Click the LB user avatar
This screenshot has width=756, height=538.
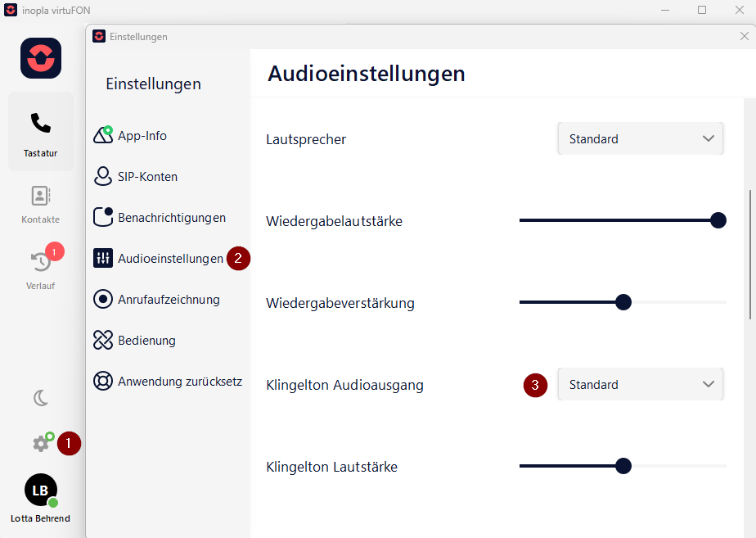[41, 491]
